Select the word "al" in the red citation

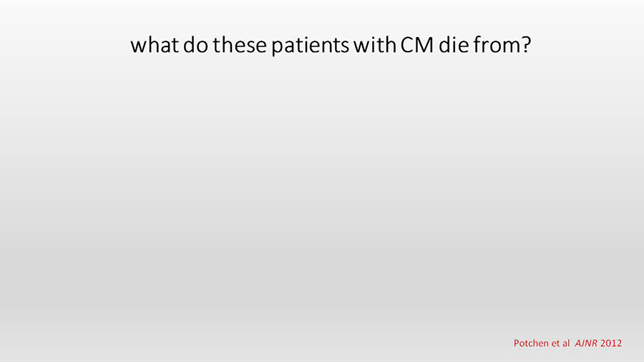(566, 343)
